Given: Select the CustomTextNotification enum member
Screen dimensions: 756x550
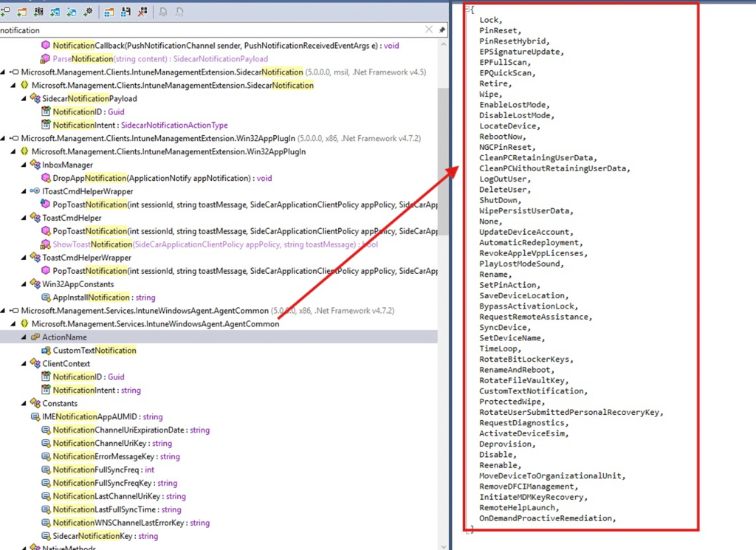Looking at the screenshot, I should point(94,351).
